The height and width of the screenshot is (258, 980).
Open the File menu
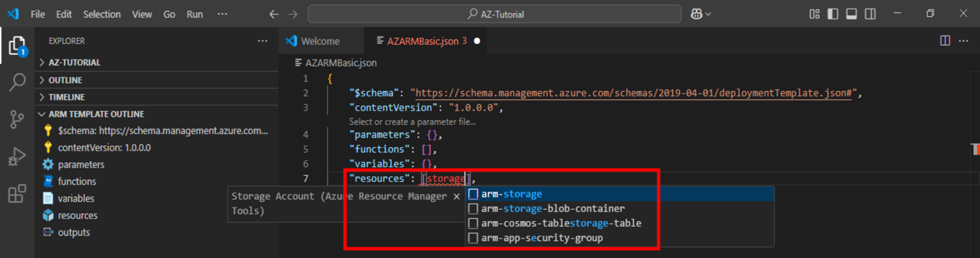click(x=38, y=14)
